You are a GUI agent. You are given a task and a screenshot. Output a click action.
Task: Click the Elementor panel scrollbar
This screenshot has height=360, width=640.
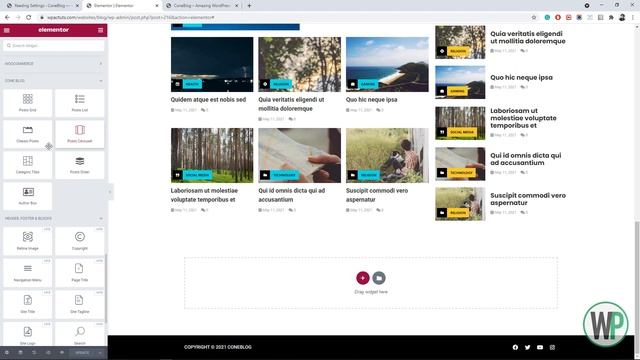click(x=106, y=288)
